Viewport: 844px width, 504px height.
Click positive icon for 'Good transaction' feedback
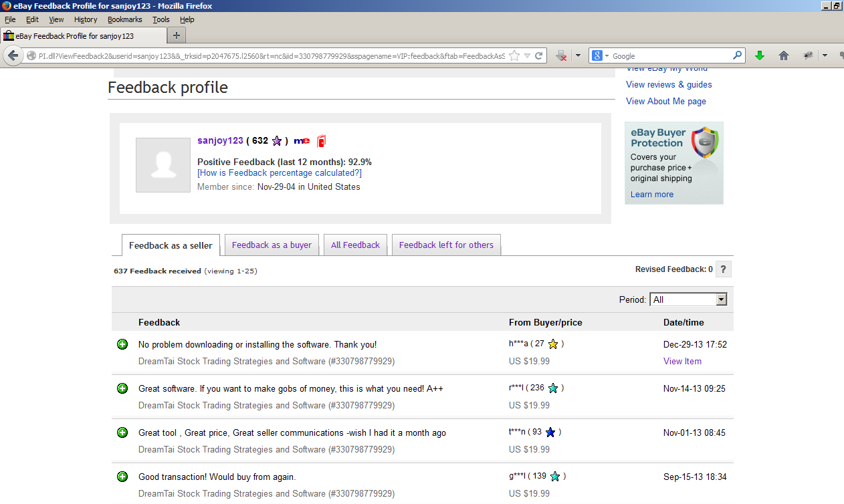[x=122, y=477]
